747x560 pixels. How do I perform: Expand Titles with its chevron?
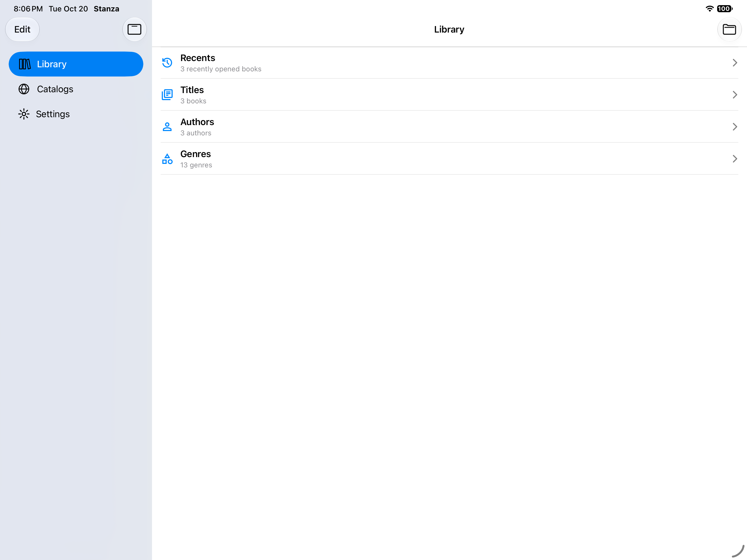point(735,94)
